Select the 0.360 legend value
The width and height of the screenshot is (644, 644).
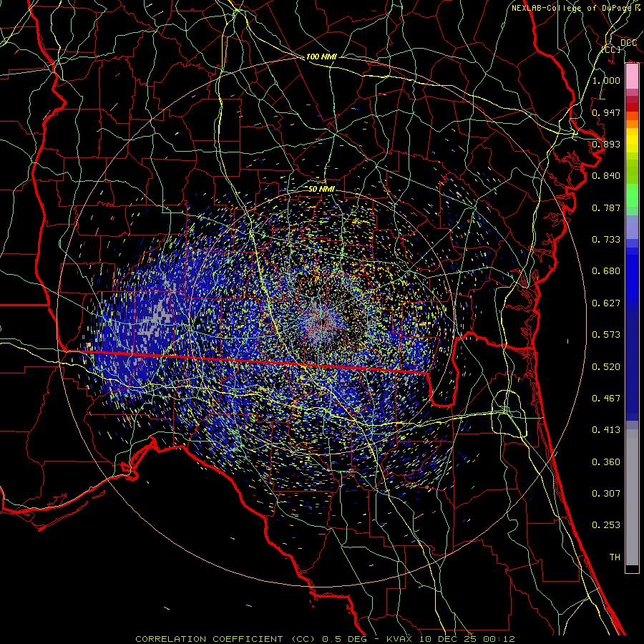point(606,462)
